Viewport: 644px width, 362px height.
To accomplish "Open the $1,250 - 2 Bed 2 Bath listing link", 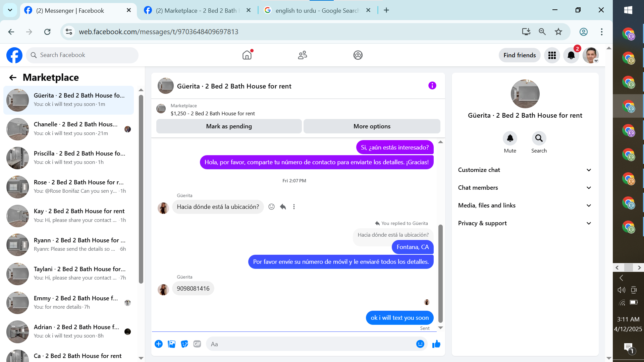I will (x=213, y=114).
